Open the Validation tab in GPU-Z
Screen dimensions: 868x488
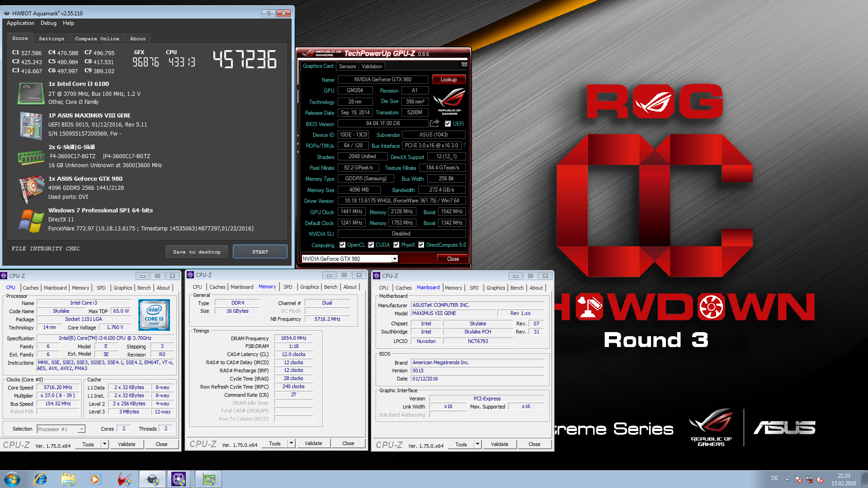[372, 66]
